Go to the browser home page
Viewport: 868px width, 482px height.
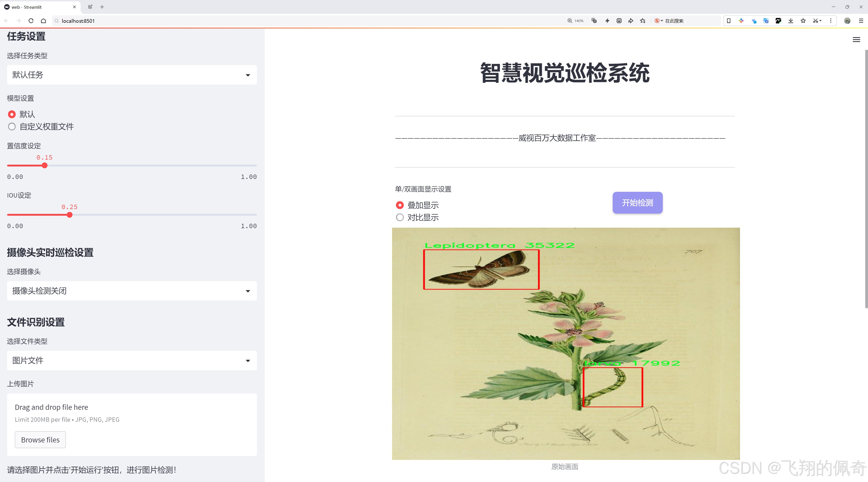pyautogui.click(x=43, y=21)
